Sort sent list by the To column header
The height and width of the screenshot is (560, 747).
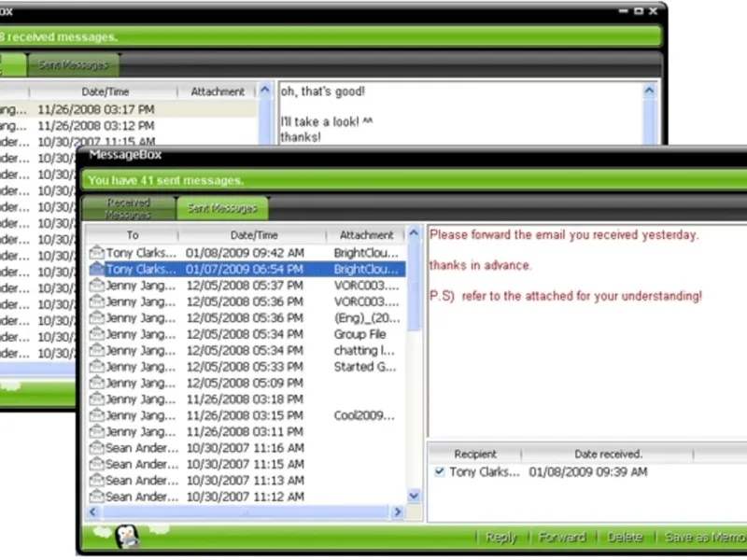(133, 235)
